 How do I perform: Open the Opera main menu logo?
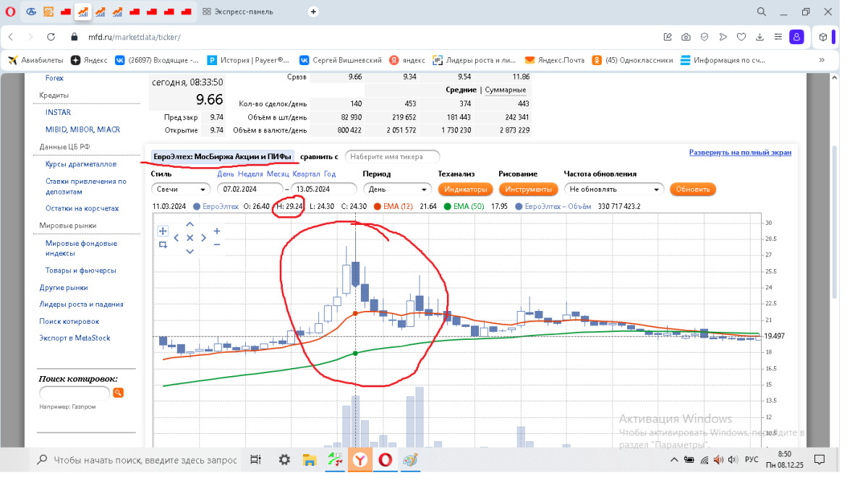[x=10, y=12]
